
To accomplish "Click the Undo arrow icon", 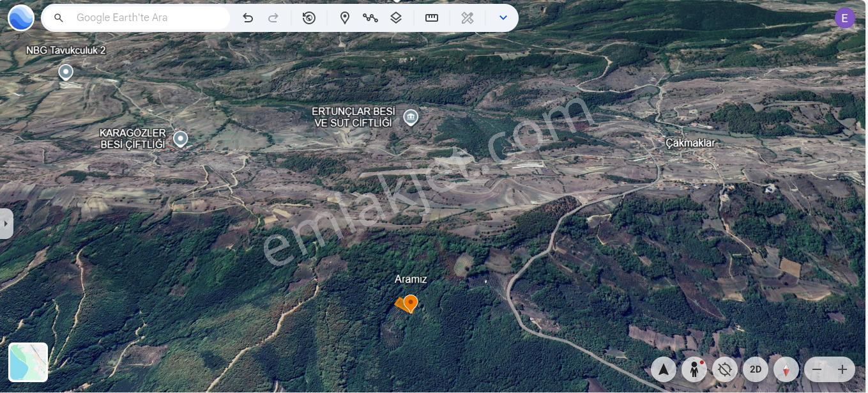I will (x=248, y=17).
